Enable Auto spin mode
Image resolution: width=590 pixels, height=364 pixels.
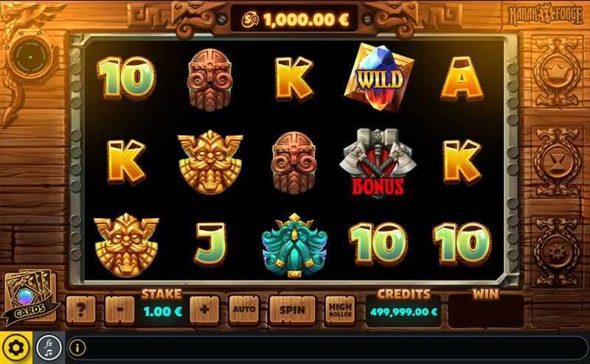tap(244, 310)
